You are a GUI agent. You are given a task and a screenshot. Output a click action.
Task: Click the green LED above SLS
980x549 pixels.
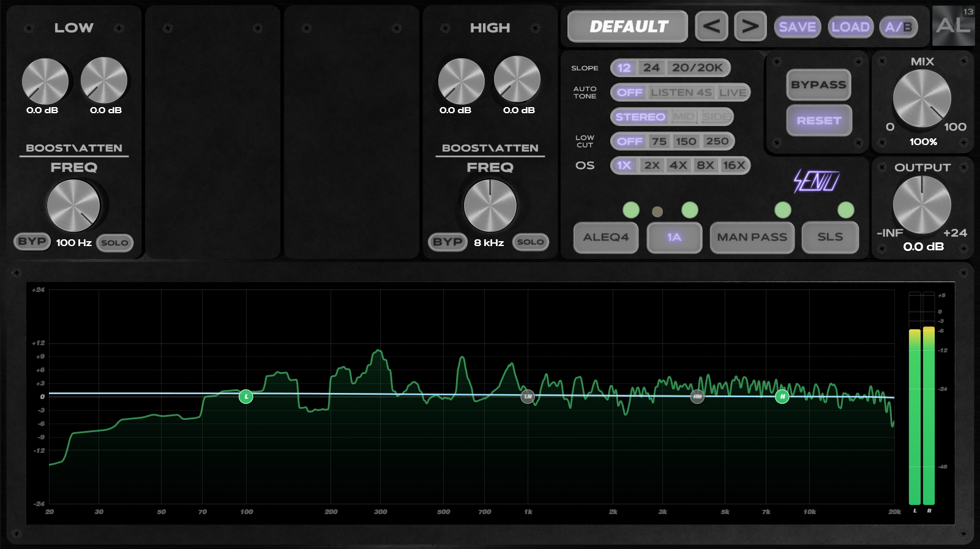[846, 210]
